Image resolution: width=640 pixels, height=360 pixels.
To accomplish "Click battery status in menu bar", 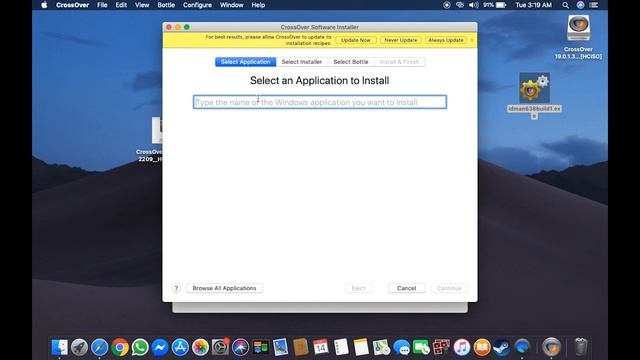I will pos(495,5).
